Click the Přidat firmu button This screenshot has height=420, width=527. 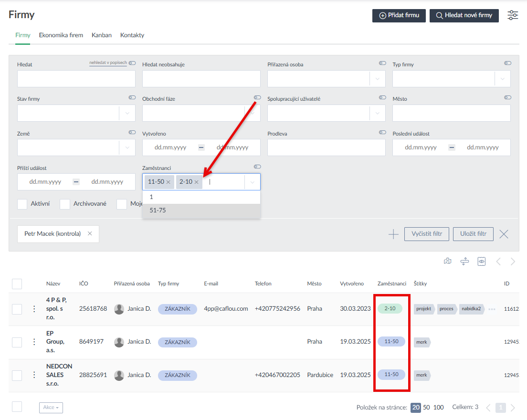pyautogui.click(x=399, y=15)
